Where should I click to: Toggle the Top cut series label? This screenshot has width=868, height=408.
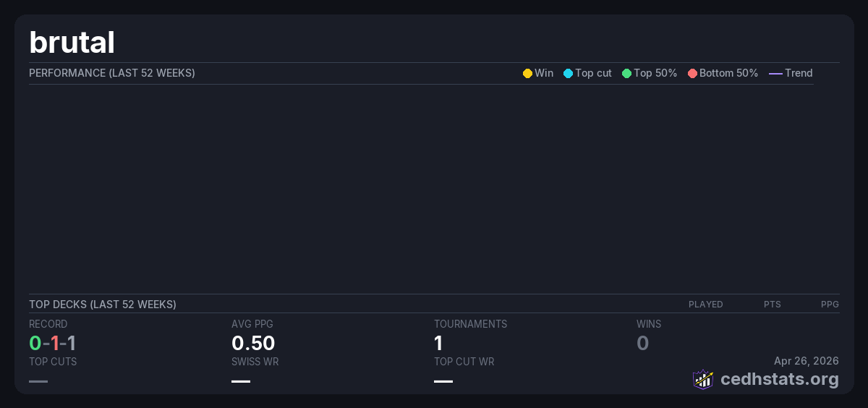point(593,73)
